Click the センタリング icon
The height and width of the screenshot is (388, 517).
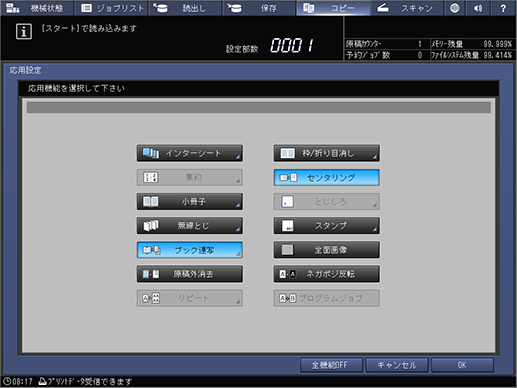click(288, 177)
